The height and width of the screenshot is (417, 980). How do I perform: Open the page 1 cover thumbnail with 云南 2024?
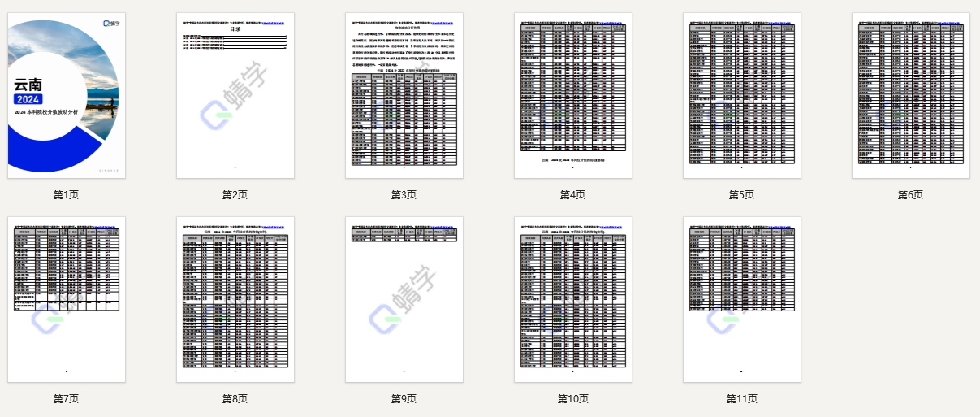[x=66, y=95]
